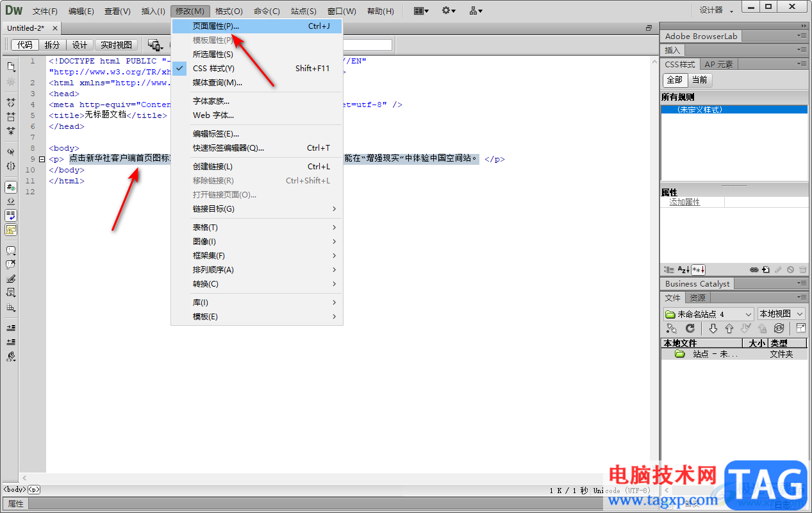The height and width of the screenshot is (513, 812).
Task: Expand Files panel to show sites icon
Action: click(801, 328)
